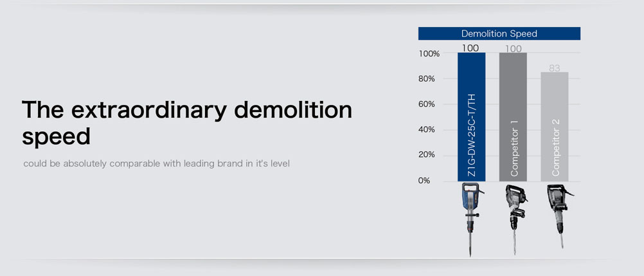Click the 'The extraordinary demolition speed' heading
644x276 pixels.
[x=187, y=122]
